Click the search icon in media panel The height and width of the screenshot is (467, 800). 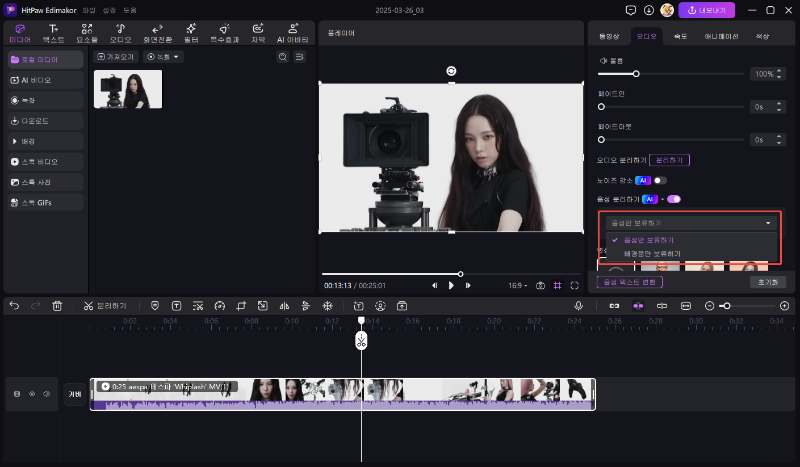tap(282, 57)
